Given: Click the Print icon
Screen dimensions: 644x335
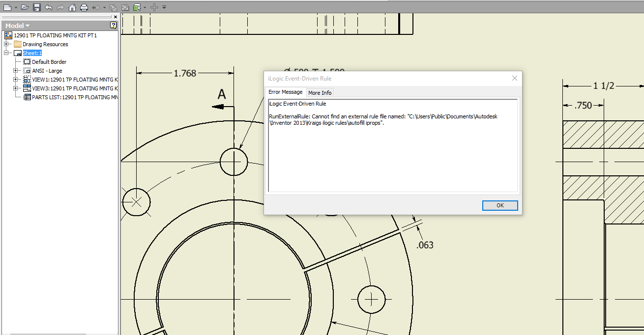Looking at the screenshot, I should pos(84,7).
